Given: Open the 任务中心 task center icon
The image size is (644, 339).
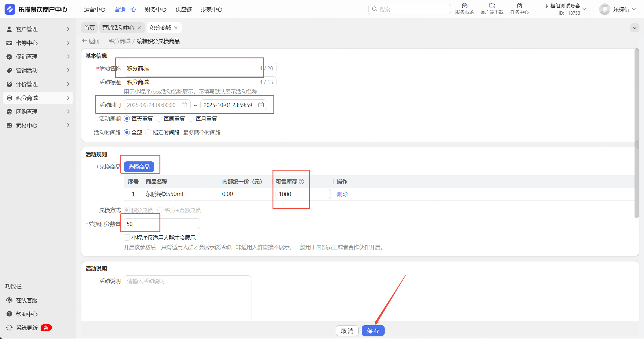Looking at the screenshot, I should pos(519,6).
